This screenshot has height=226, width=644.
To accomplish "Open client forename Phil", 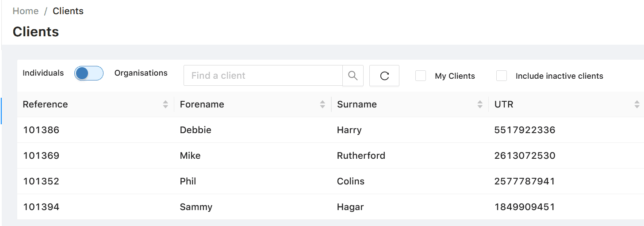I will pos(188,181).
